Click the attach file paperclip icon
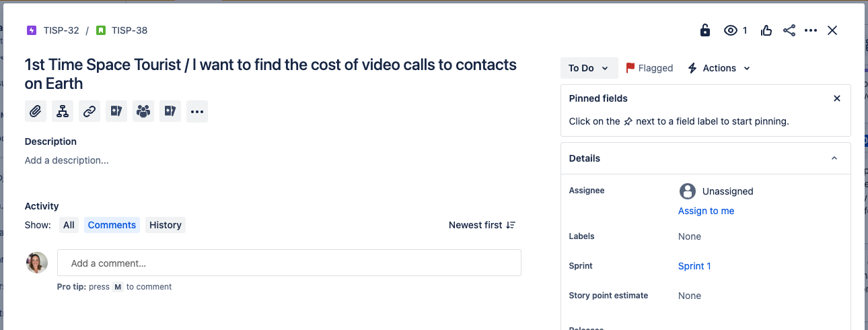This screenshot has width=868, height=330. 36,111
